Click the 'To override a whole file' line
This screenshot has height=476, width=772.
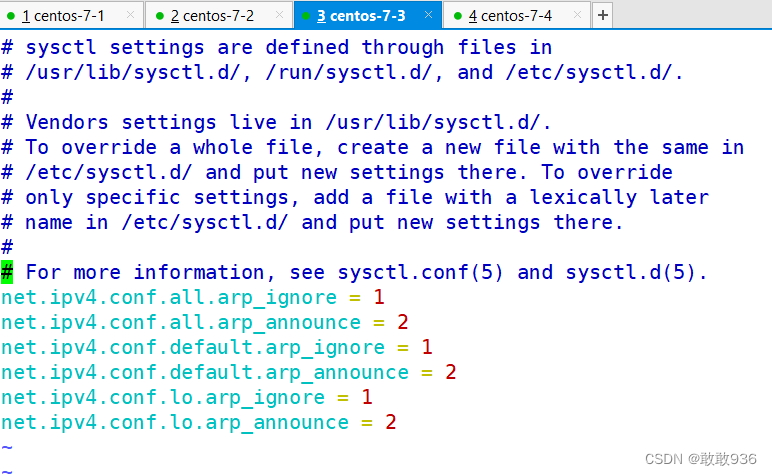coord(373,147)
